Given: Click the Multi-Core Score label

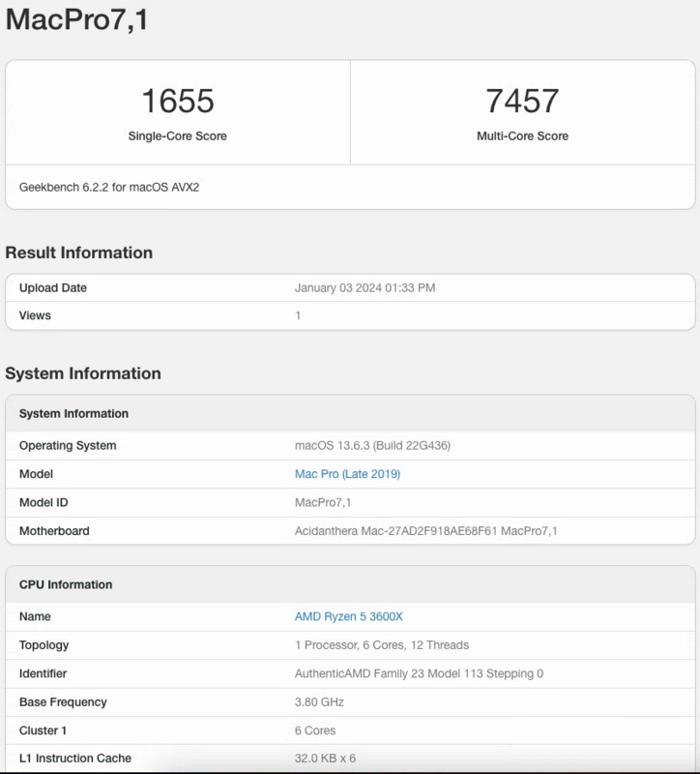Looking at the screenshot, I should 522,136.
